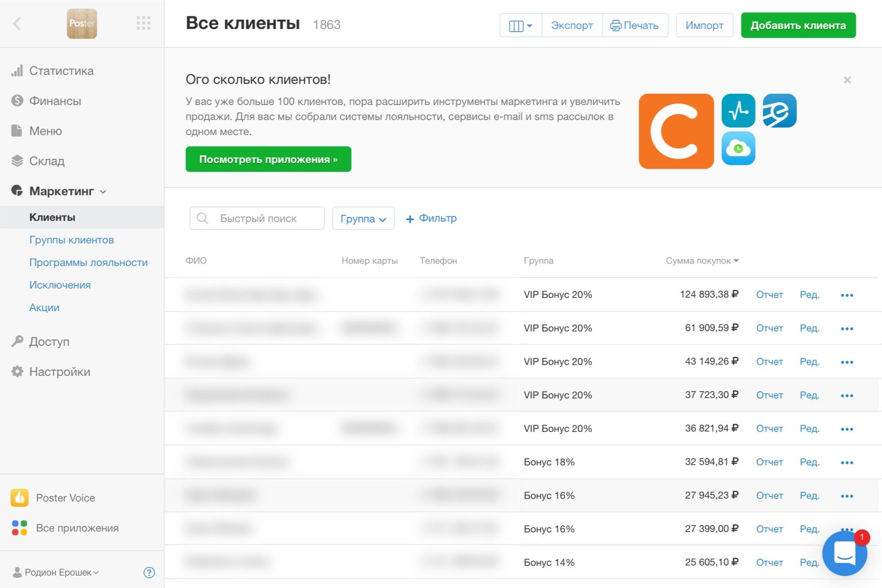882x588 pixels.
Task: Expand the Группа filter dropdown
Action: pos(363,219)
